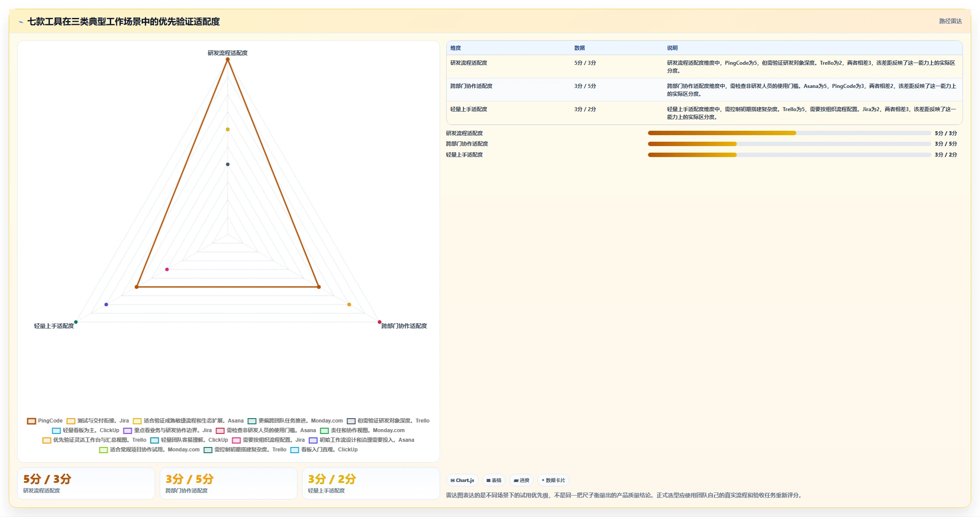Toggle legend item 需检查非研发人员的使用门槛。Asana

[x=266, y=430]
